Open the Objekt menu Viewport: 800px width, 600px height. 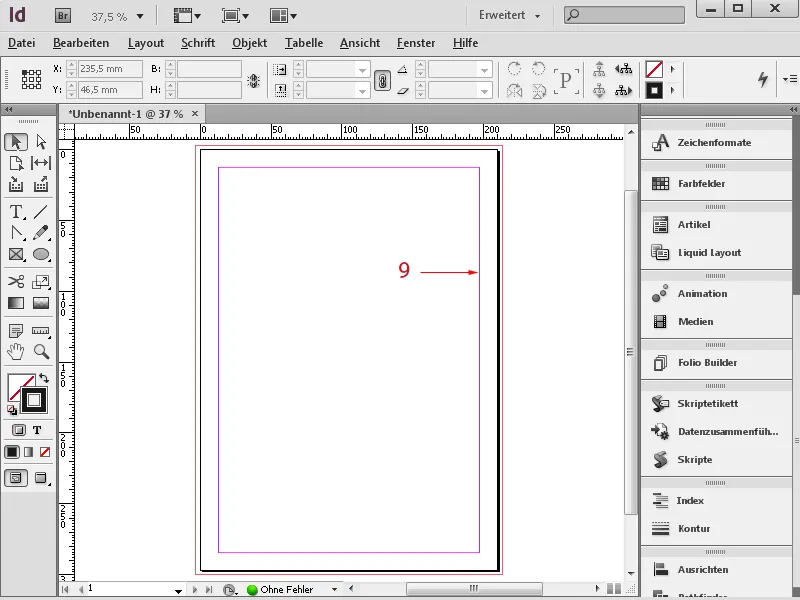click(x=249, y=43)
